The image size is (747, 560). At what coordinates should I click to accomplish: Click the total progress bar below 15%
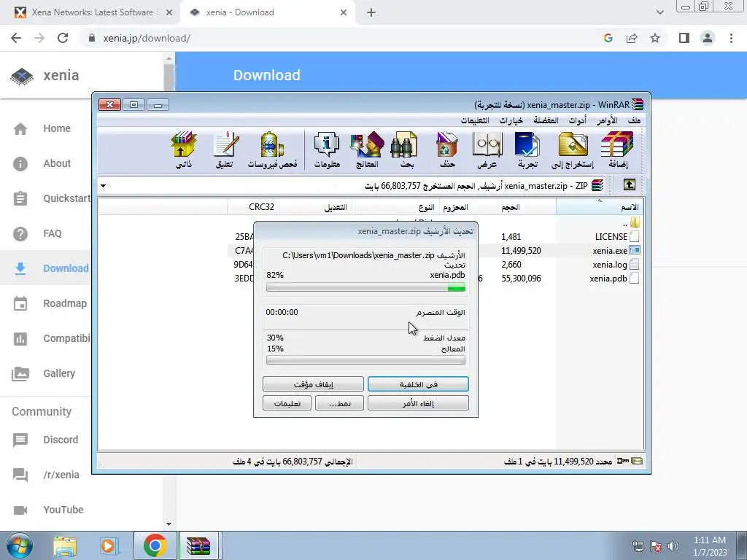point(365,360)
